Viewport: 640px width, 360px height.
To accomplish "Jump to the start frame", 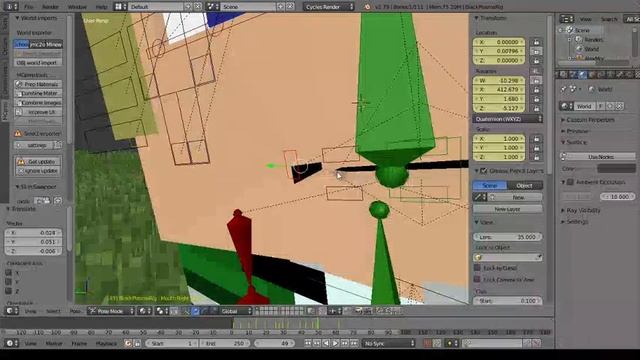I will [308, 343].
